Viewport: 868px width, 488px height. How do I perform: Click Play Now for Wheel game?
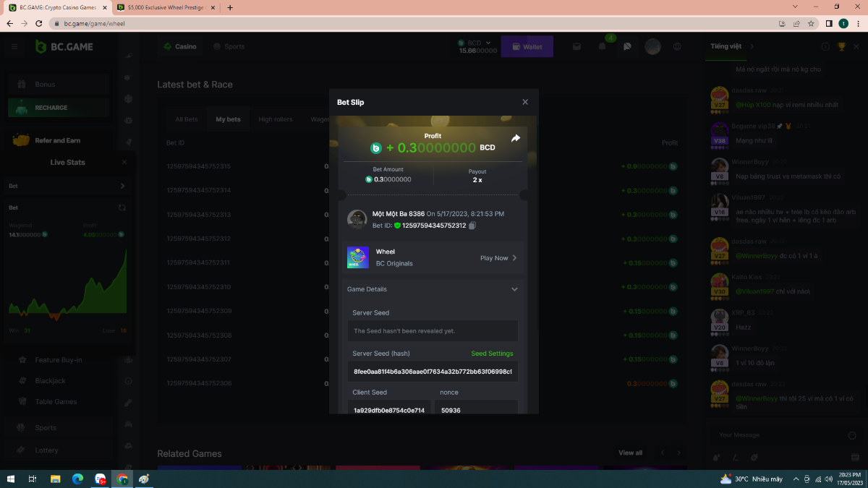[498, 258]
